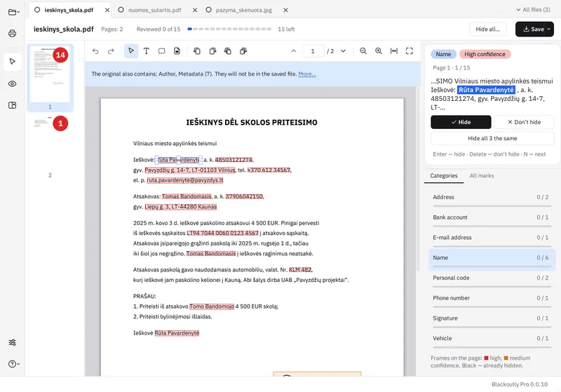The height and width of the screenshot is (392, 561).
Task: Select the pointer mode icon in the left sidebar
Action: [12, 62]
